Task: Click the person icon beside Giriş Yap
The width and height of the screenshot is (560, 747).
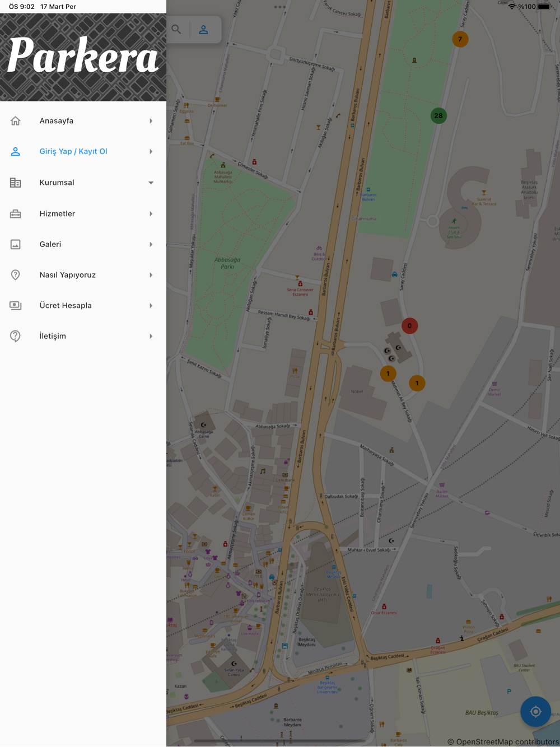Action: [x=16, y=152]
